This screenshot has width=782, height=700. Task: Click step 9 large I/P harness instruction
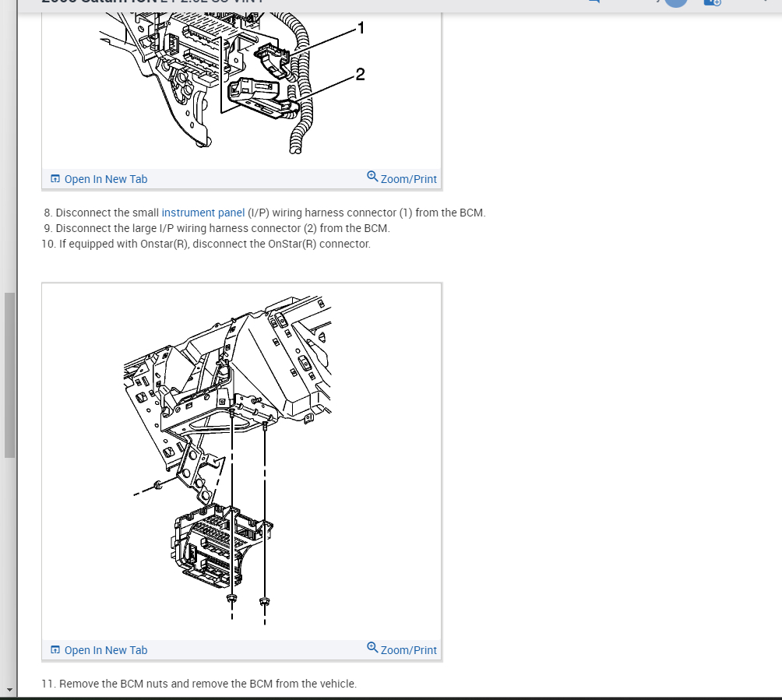[x=222, y=228]
